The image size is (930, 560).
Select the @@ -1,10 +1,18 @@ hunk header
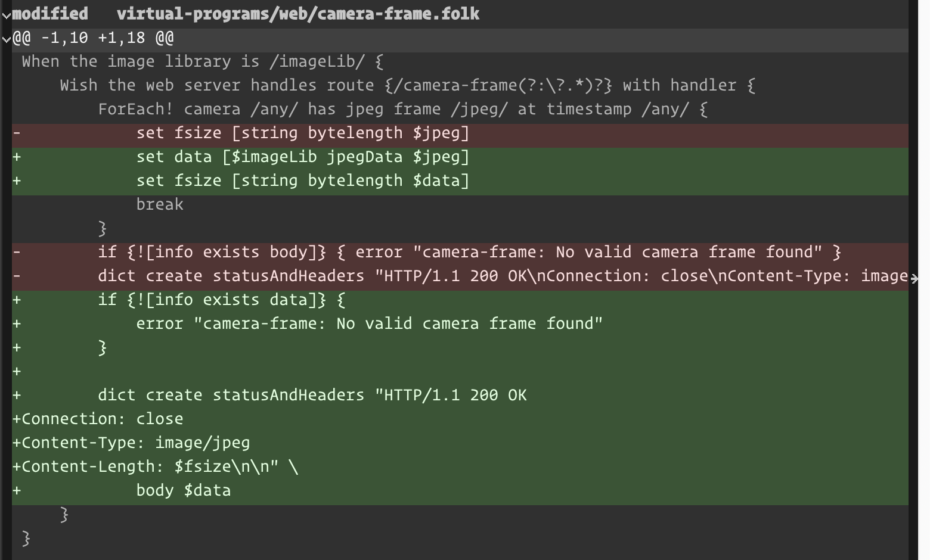point(94,38)
